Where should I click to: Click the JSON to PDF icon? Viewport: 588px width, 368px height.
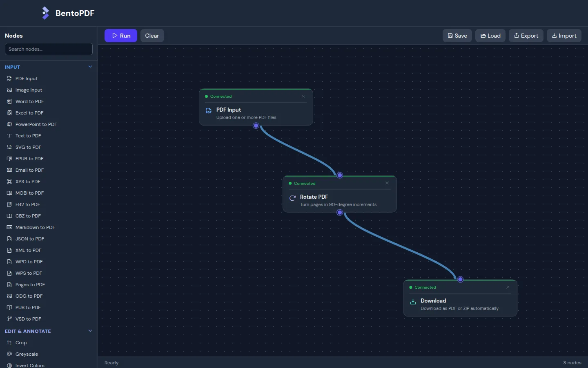click(x=9, y=239)
